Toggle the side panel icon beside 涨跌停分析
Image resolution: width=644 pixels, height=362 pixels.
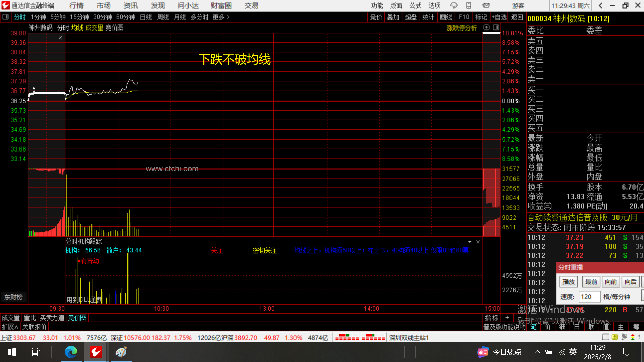(496, 27)
